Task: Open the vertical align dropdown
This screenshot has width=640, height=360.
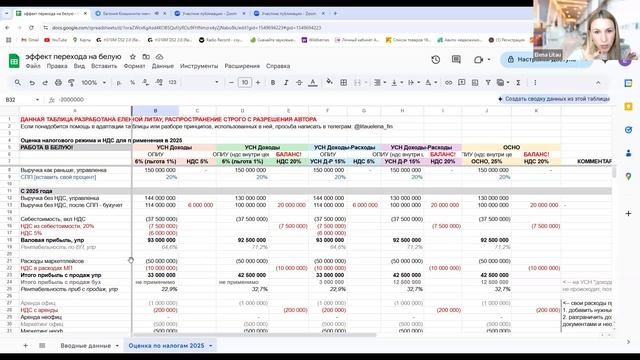Action: (x=397, y=82)
